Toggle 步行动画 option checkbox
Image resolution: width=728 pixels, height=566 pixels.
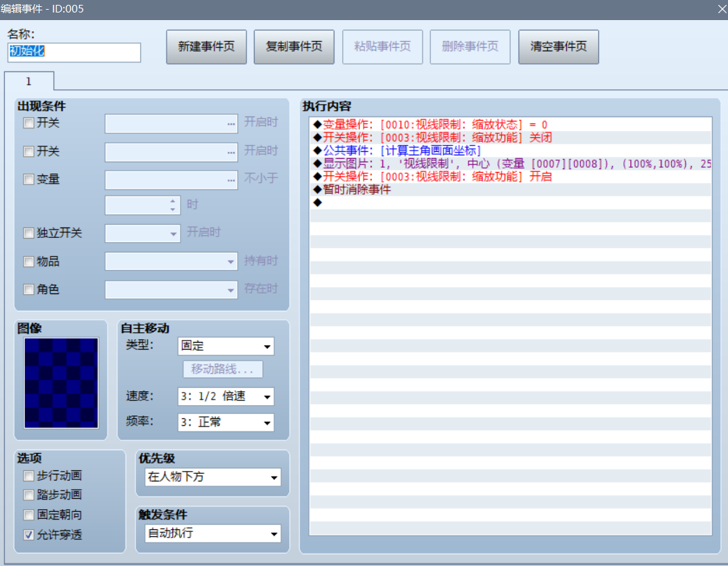point(28,476)
